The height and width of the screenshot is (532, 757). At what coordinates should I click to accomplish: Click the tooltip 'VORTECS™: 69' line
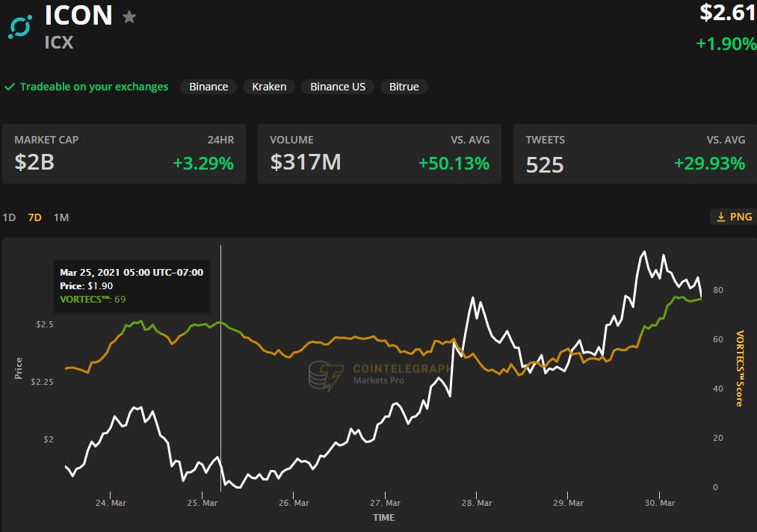tap(93, 300)
